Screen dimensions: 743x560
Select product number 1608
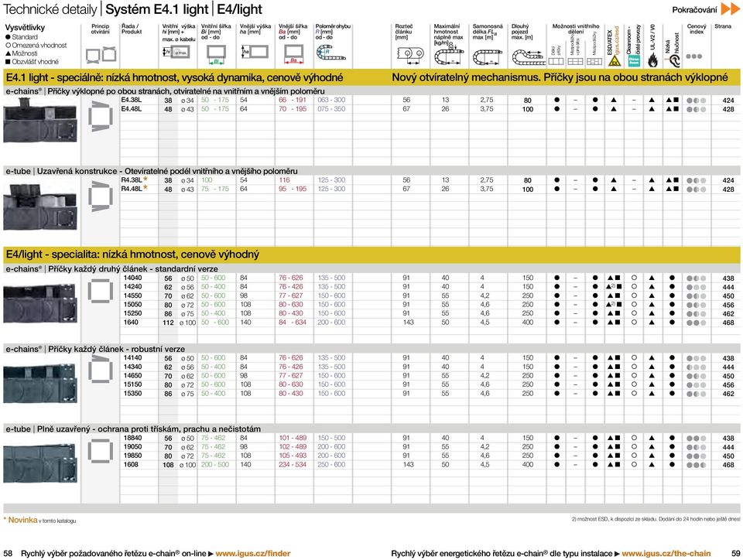tap(132, 465)
